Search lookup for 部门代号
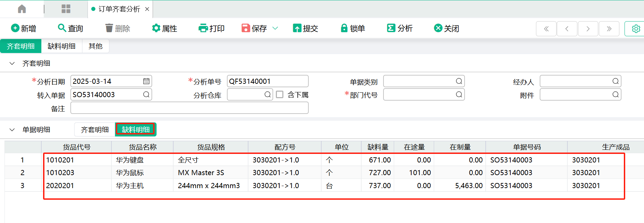 point(459,95)
